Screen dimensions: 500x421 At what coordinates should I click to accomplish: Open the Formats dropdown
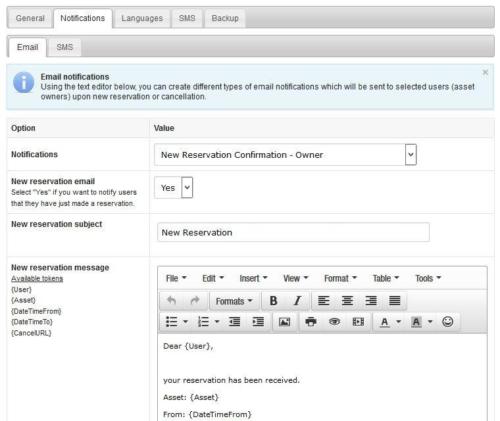pyautogui.click(x=234, y=301)
